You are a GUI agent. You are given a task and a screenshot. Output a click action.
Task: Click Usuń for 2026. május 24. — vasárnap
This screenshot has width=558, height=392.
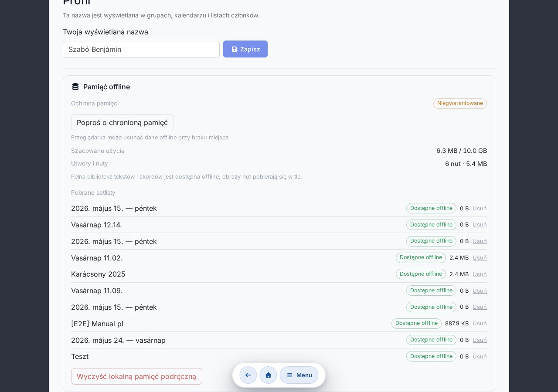480,340
